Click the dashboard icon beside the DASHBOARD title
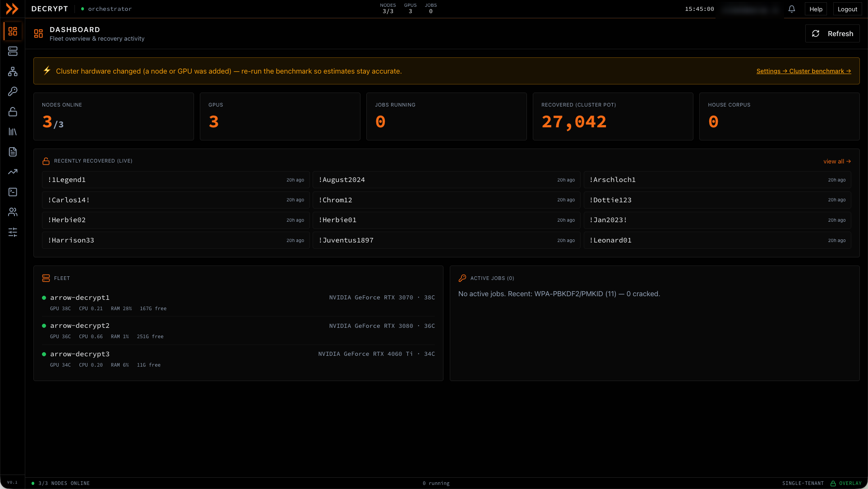The image size is (868, 489). (x=38, y=33)
